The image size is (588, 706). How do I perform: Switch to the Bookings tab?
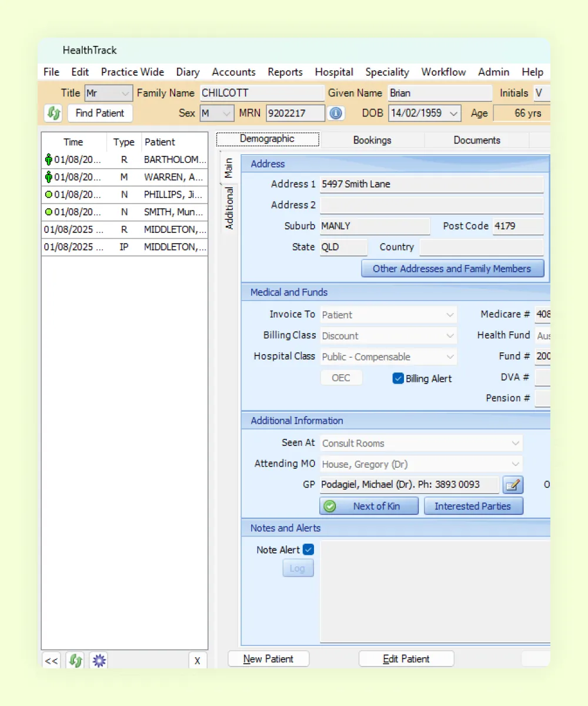pos(372,140)
